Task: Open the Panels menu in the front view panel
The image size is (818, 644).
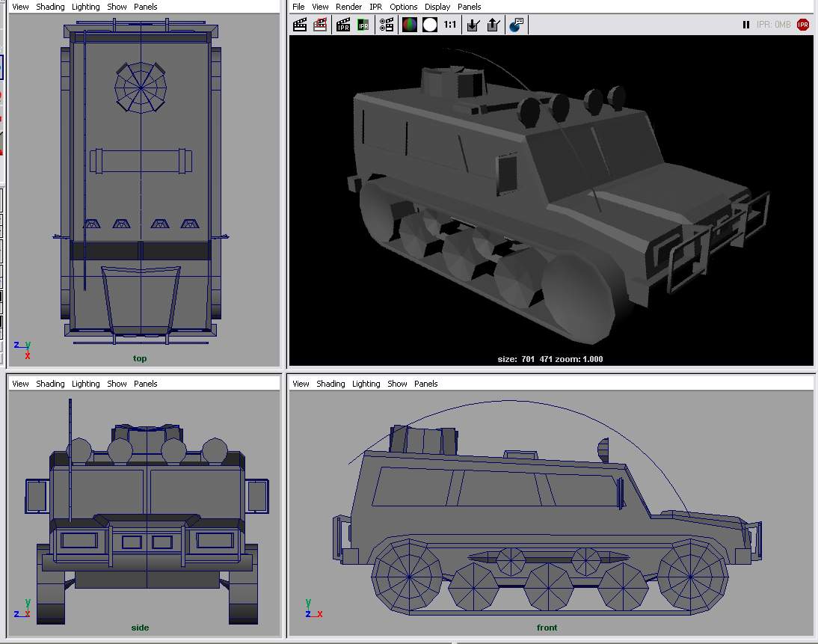Action: [425, 384]
